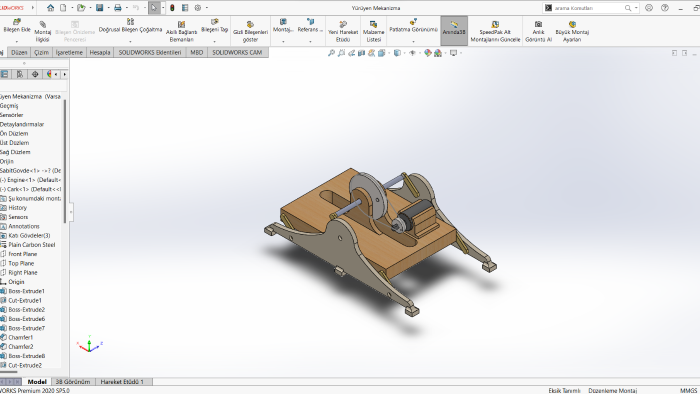Screen dimensions: 700x394
Task: Click Zoom to Fit magnifier in view toolbar
Action: click(331, 53)
